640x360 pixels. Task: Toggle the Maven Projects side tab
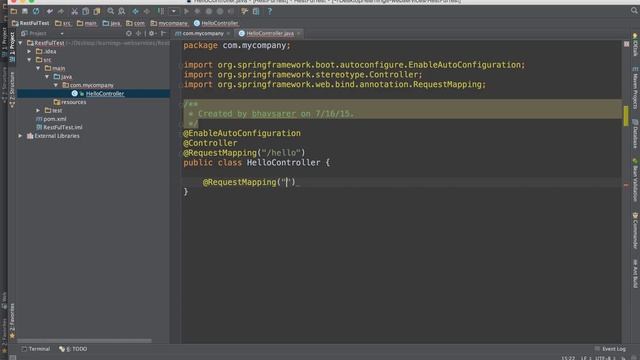pyautogui.click(x=635, y=89)
